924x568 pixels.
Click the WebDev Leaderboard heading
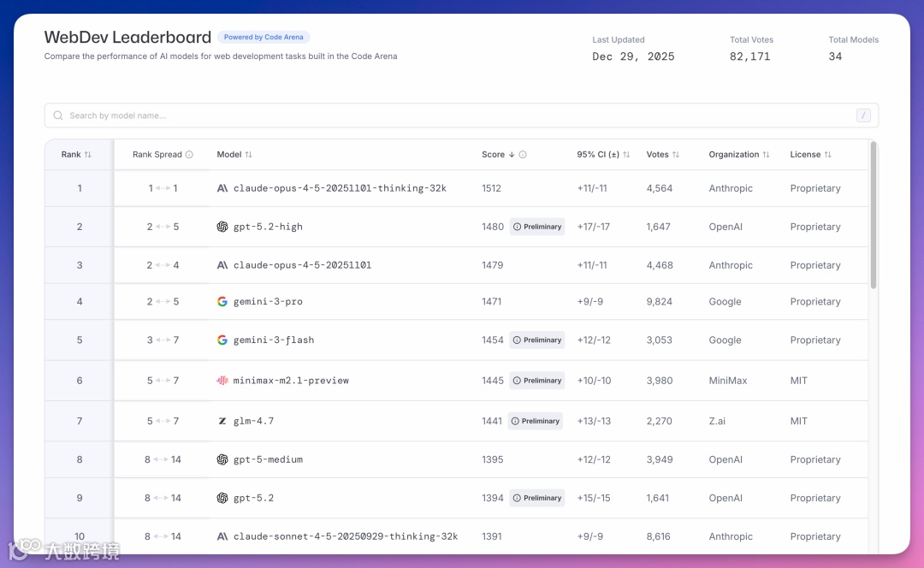(127, 37)
